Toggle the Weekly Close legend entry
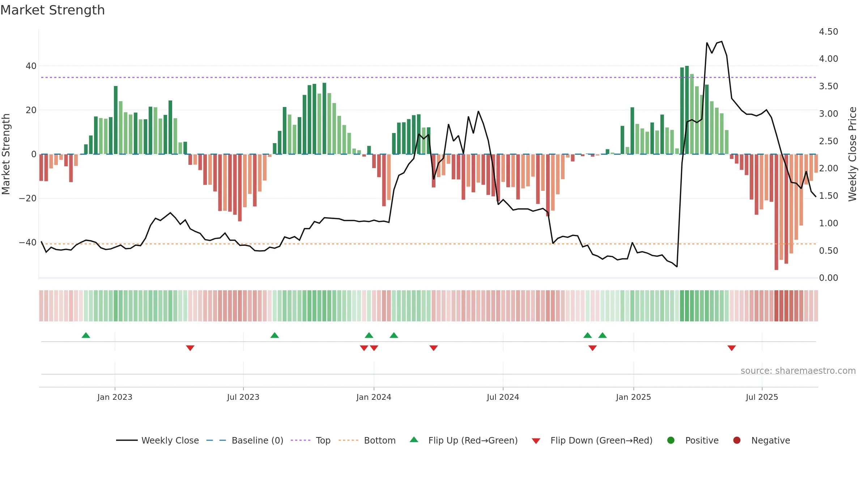Screen dimensions: 868x488 click(158, 440)
